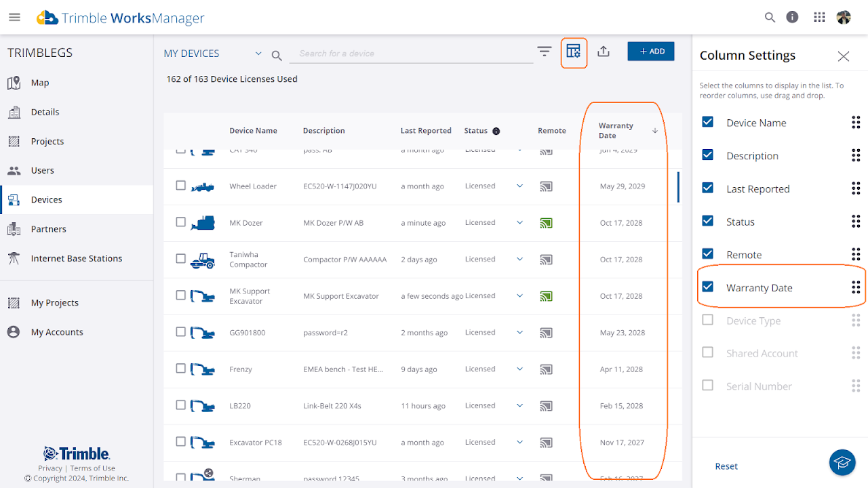Image resolution: width=868 pixels, height=488 pixels.
Task: Click the export devices icon
Action: (x=604, y=52)
